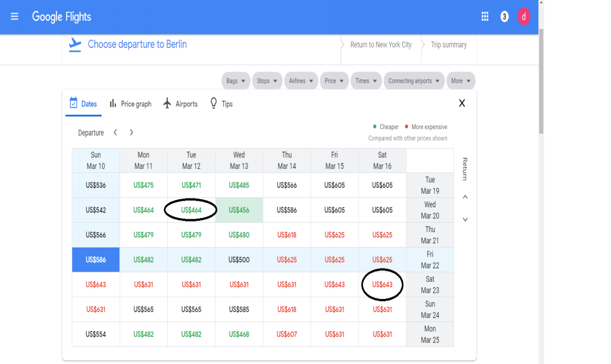Screen dimensions: 611x364
Task: Select the highlighted US$456 fare cell
Action: click(239, 210)
